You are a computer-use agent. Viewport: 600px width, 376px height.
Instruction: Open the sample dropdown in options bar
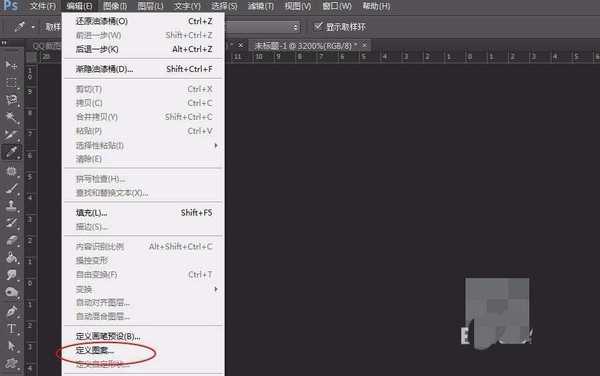point(262,27)
